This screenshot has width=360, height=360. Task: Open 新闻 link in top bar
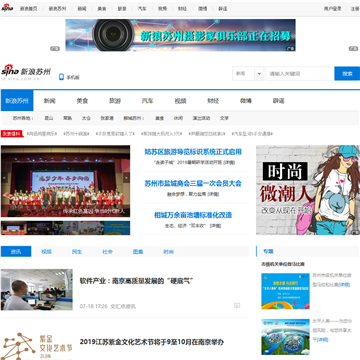pyautogui.click(x=82, y=9)
